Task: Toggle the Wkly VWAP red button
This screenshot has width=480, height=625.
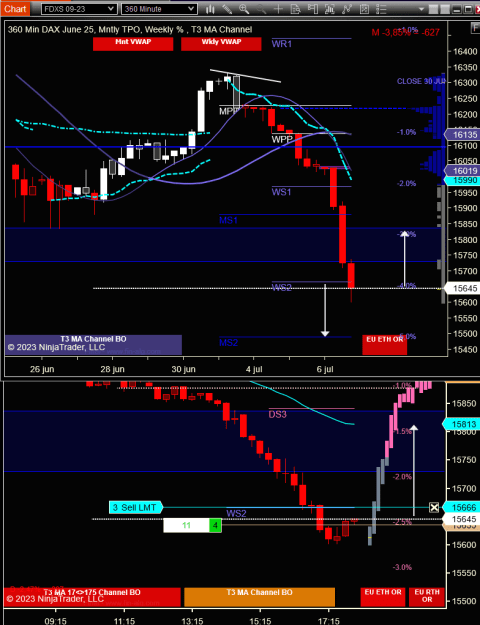Action: 221,44
